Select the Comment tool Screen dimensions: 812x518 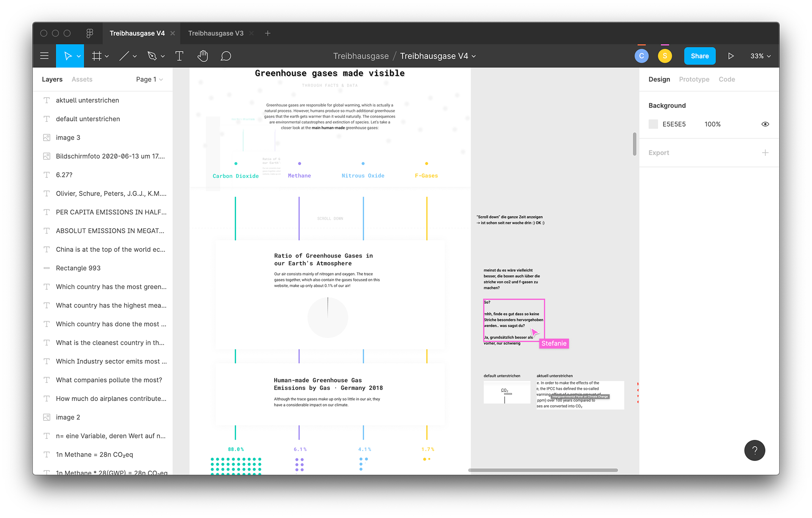coord(226,56)
